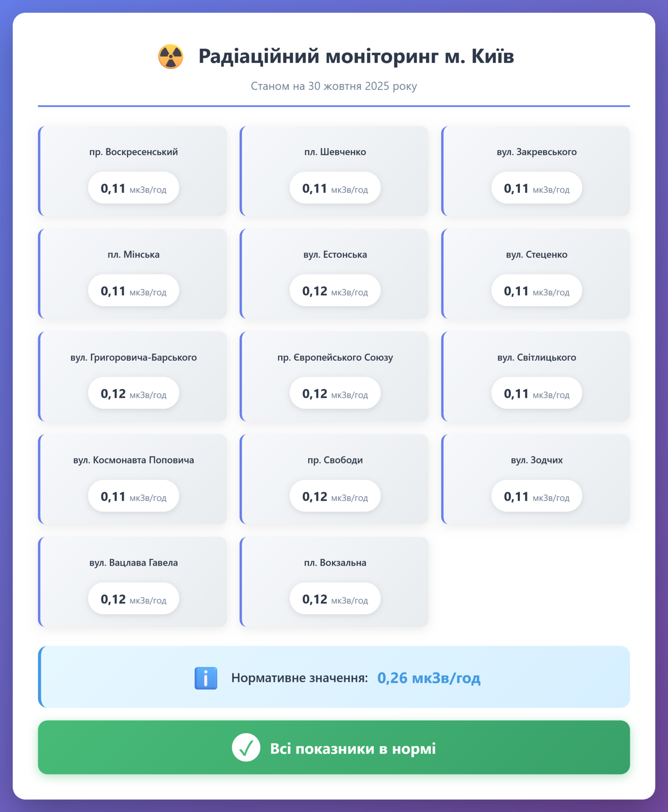Open the вул. Зодчих station card
This screenshot has width=668, height=812.
point(536,479)
